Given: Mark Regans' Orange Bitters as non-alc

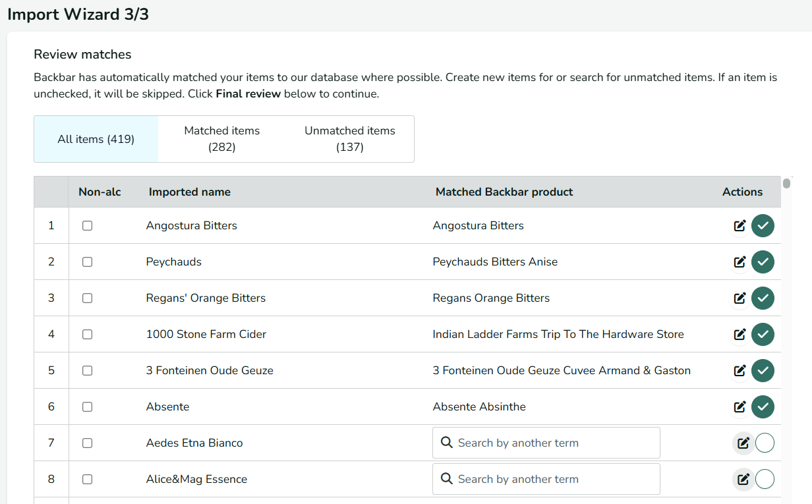Looking at the screenshot, I should (x=87, y=298).
